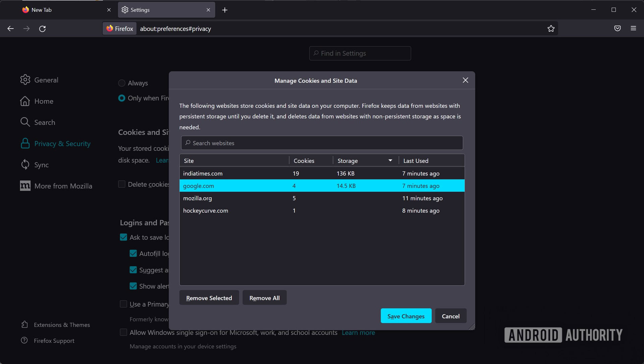
Task: Select the indiatimes.com row
Action: tap(322, 173)
